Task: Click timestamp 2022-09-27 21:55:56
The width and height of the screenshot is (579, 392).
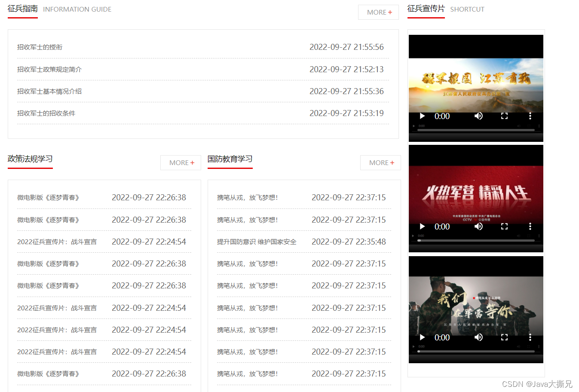Action: 346,47
